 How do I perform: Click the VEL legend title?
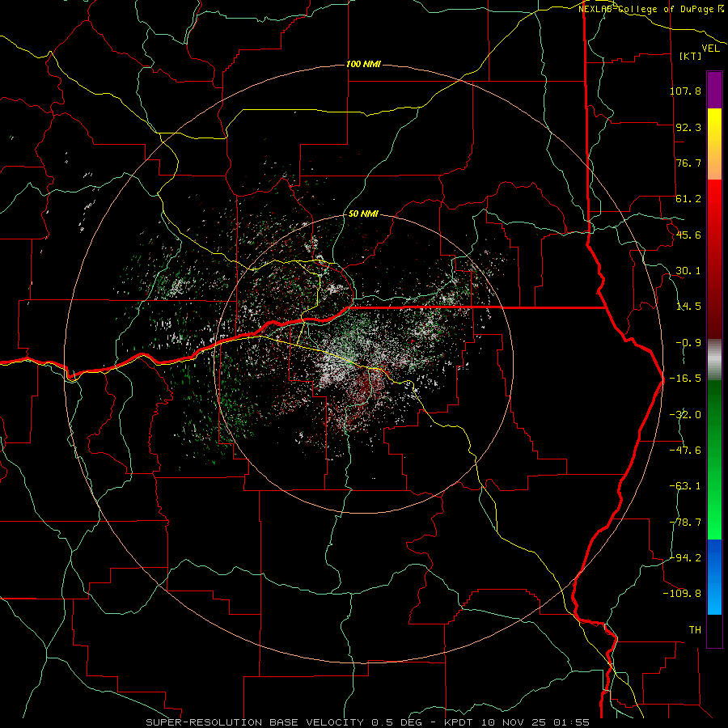coord(711,49)
